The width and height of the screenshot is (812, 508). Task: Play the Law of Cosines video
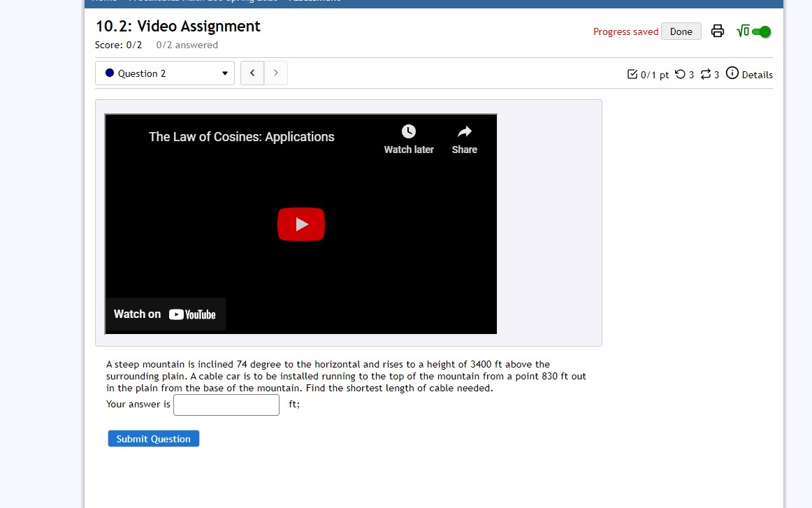coord(301,224)
